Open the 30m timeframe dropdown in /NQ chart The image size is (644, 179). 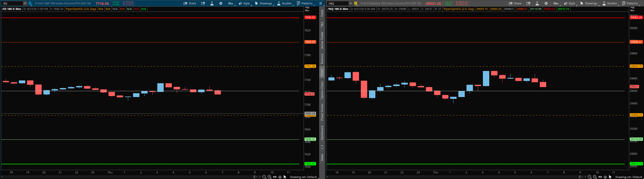[x=556, y=3]
